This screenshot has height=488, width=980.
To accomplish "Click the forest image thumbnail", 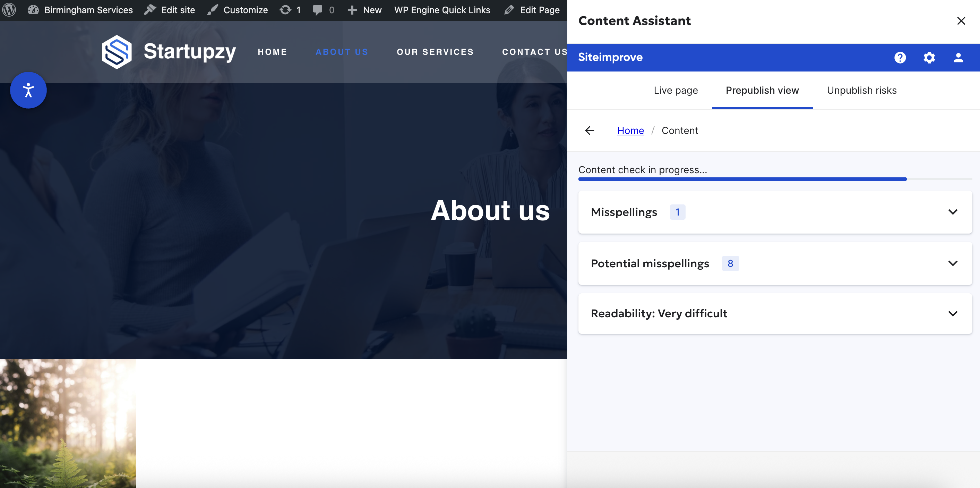I will (68, 423).
